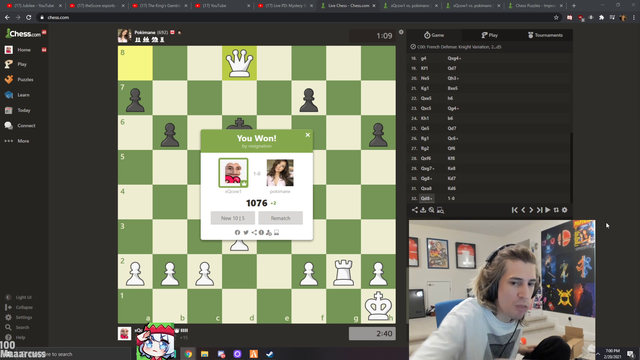640x360 pixels.
Task: Click the white king on h1
Action: 378,306
